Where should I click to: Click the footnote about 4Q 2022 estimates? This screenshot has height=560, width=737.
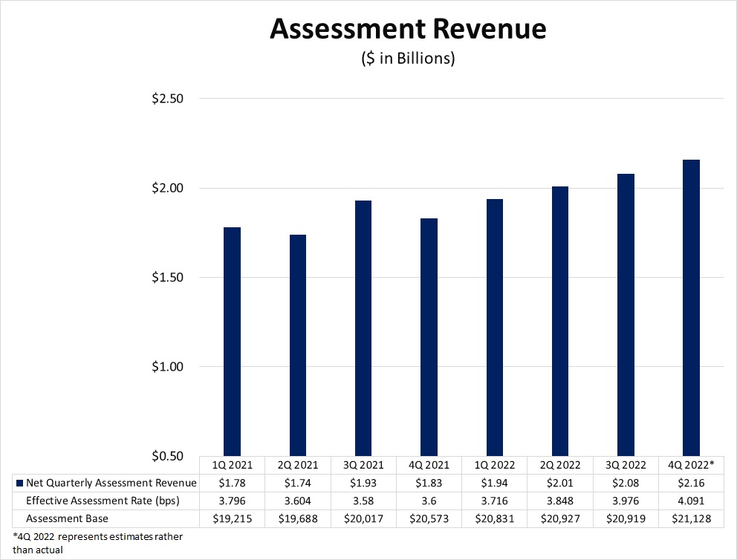(x=97, y=542)
